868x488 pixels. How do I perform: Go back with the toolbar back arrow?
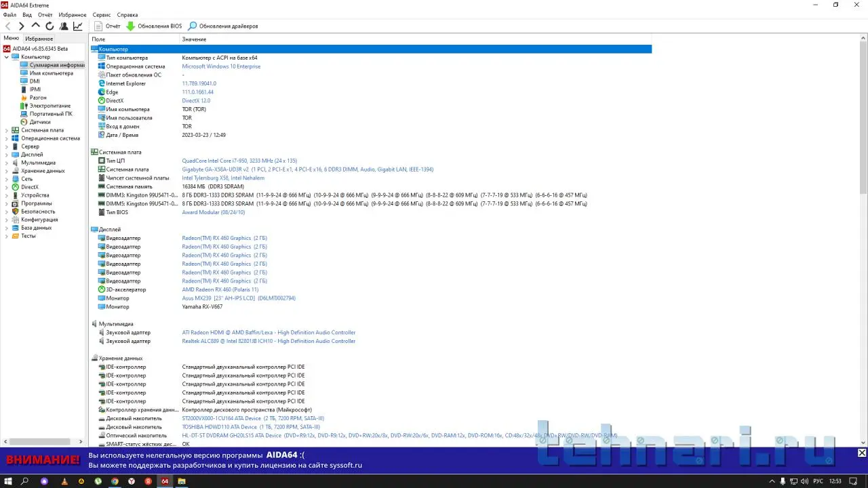coord(8,26)
